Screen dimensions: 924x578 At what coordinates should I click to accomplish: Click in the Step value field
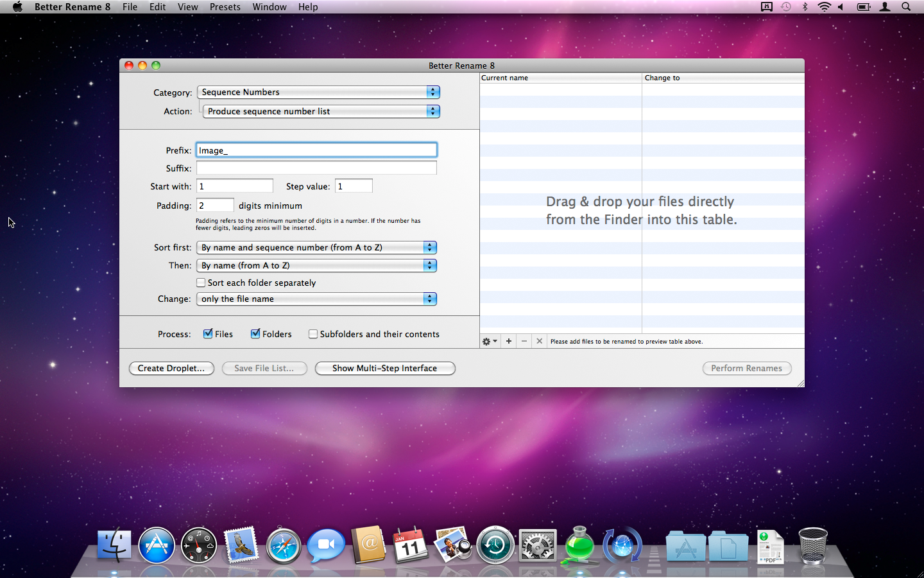click(354, 186)
